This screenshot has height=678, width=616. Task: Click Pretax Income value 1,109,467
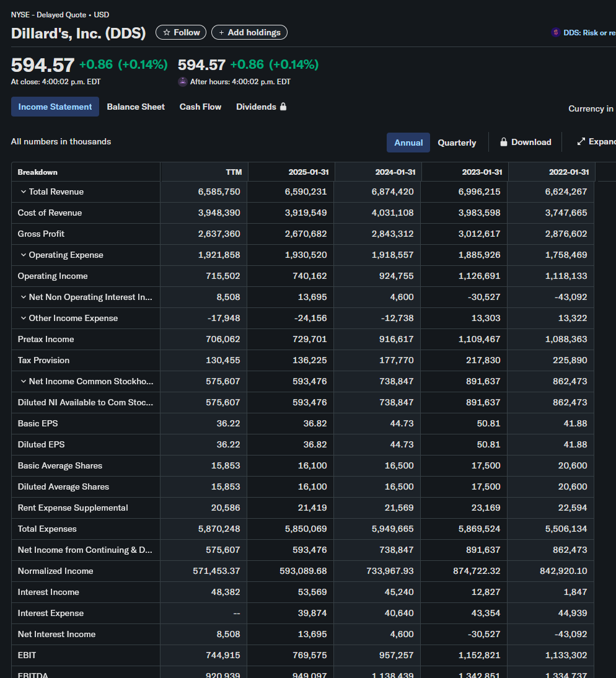480,339
